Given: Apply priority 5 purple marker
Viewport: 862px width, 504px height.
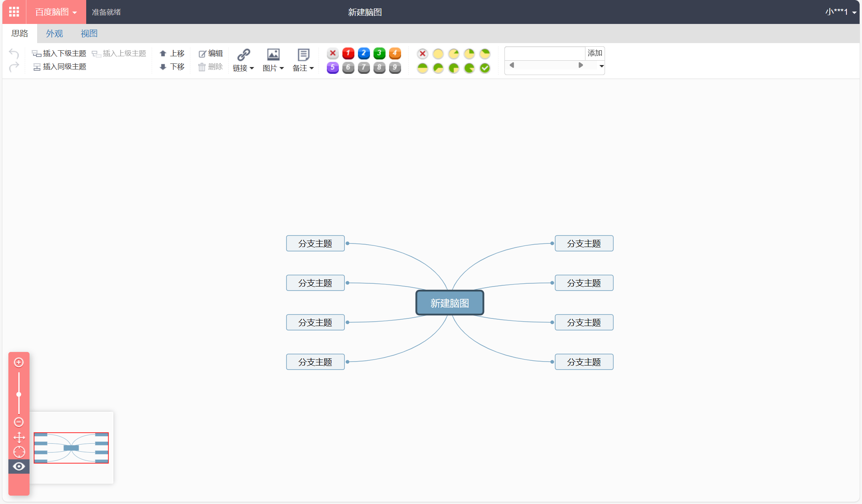Looking at the screenshot, I should click(x=332, y=67).
